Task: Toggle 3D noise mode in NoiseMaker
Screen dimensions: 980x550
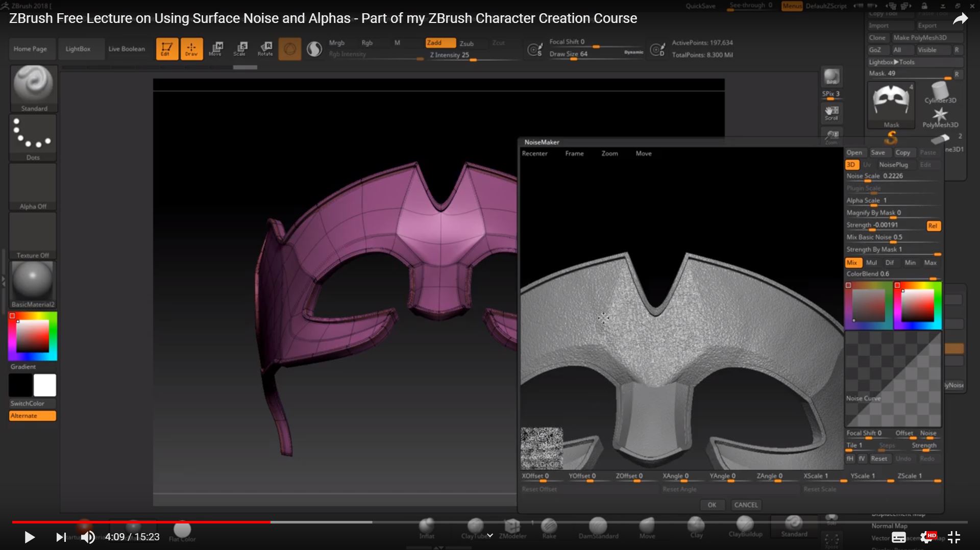Action: pos(851,164)
